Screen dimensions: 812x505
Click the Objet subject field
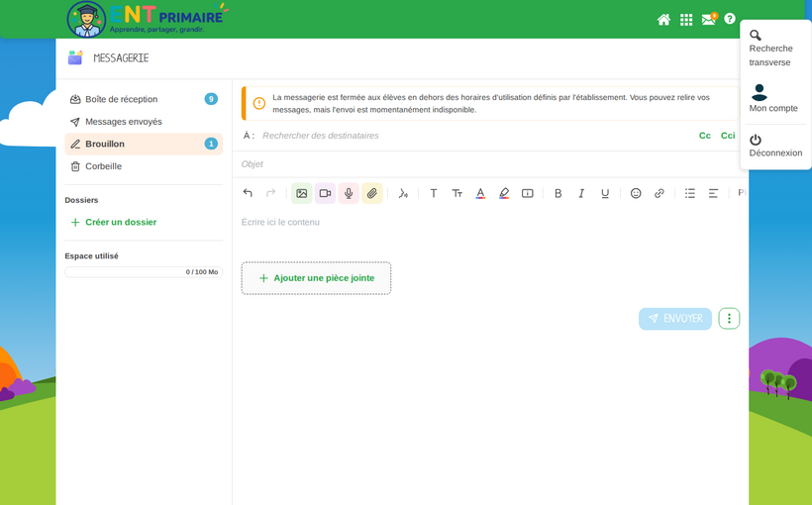[x=490, y=164]
